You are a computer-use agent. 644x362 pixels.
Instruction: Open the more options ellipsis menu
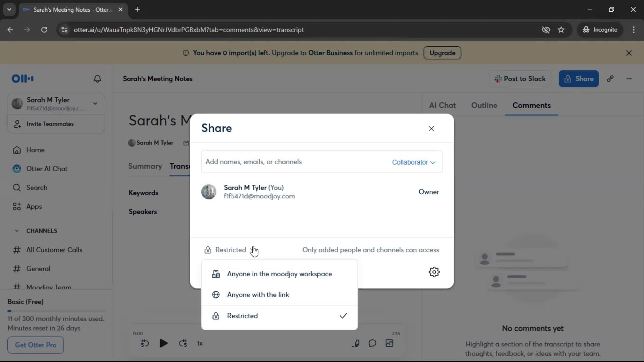[x=629, y=79]
